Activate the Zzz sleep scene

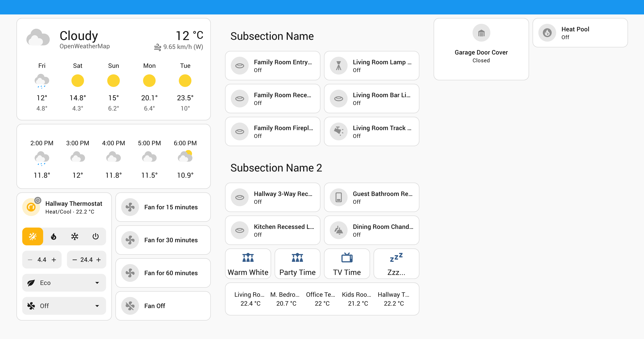(x=396, y=263)
